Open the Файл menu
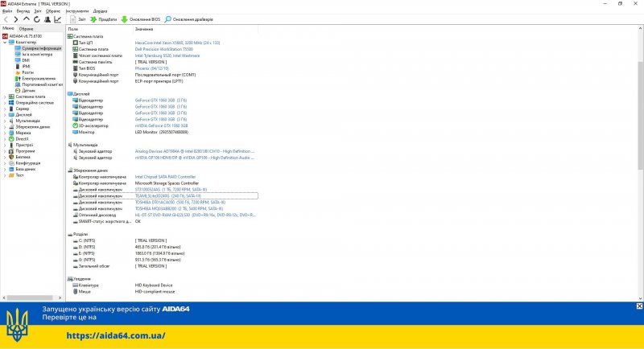644x349 pixels. 8,11
